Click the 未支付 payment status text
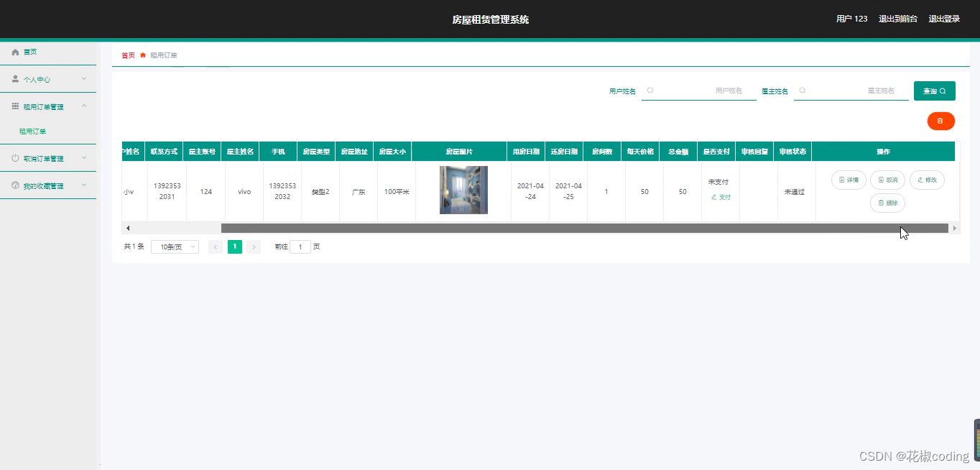The width and height of the screenshot is (980, 470). click(x=718, y=182)
